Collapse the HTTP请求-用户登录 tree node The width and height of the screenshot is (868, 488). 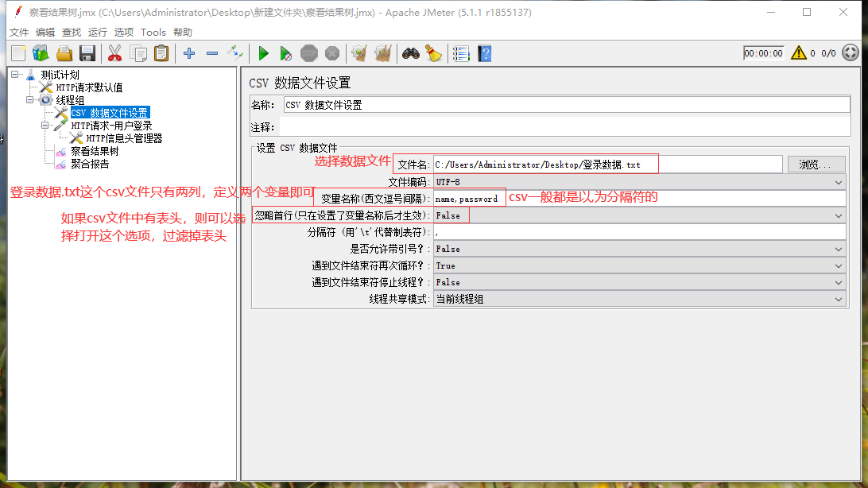tap(45, 126)
